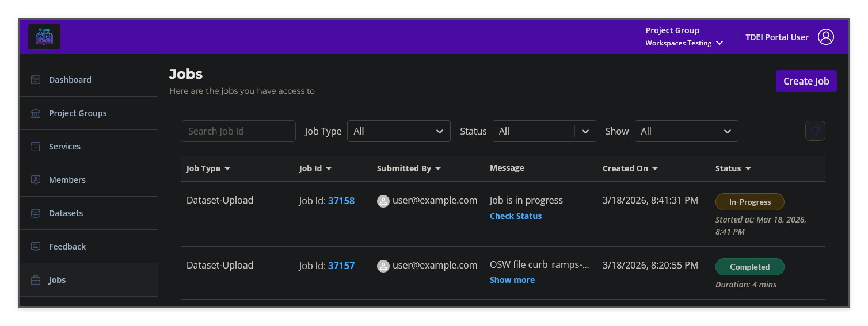
Task: Sort by Status column header
Action: [x=733, y=168]
